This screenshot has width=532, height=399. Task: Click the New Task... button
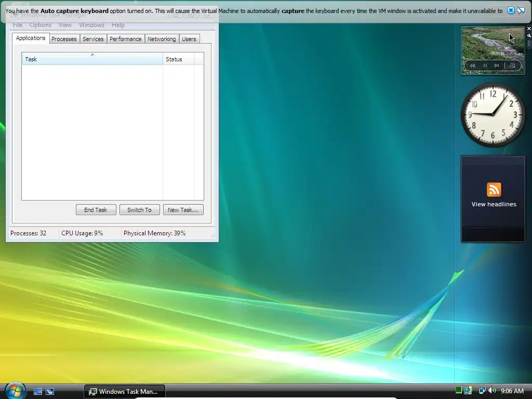[183, 210]
